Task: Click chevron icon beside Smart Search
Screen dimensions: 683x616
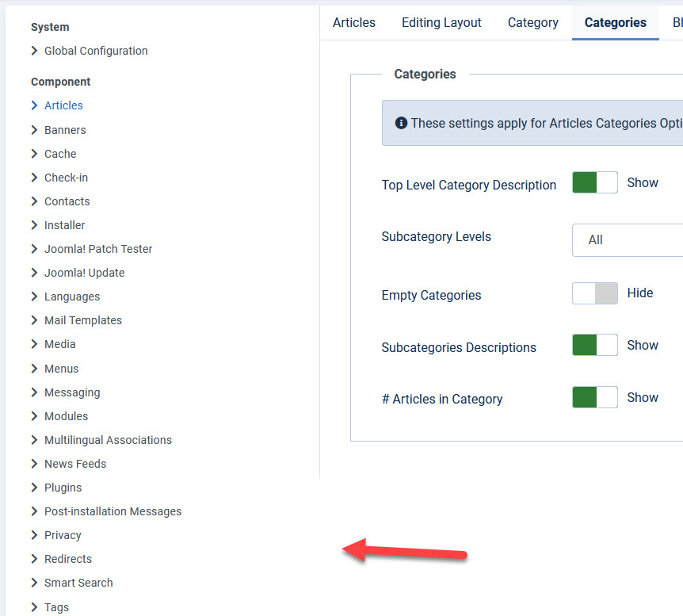Action: (x=34, y=583)
